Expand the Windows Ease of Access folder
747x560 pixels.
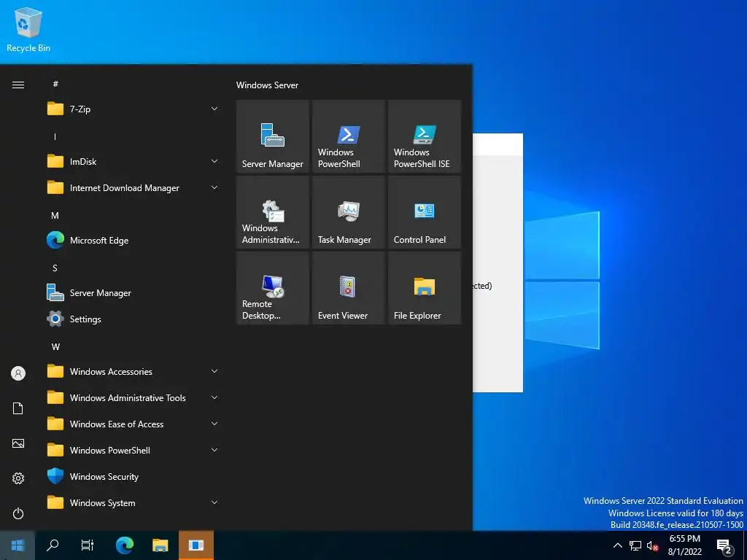(133, 424)
